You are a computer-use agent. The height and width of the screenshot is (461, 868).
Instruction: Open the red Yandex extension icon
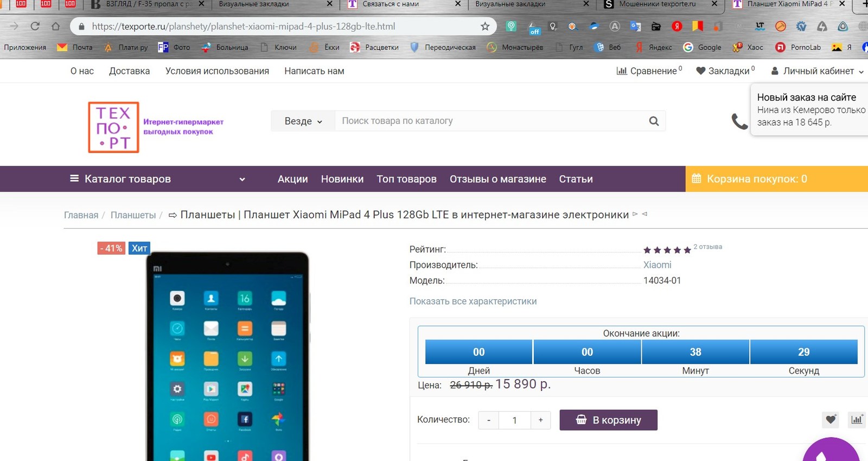point(677,26)
